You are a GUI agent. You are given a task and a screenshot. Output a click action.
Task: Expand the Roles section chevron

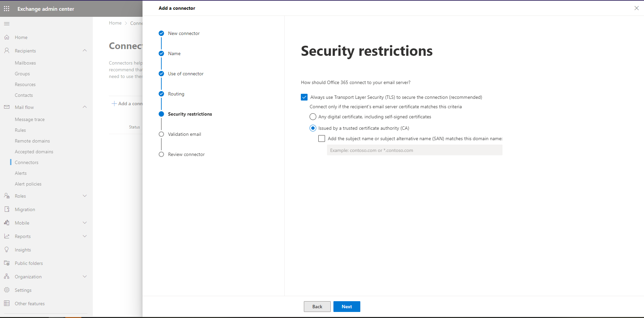(x=85, y=196)
